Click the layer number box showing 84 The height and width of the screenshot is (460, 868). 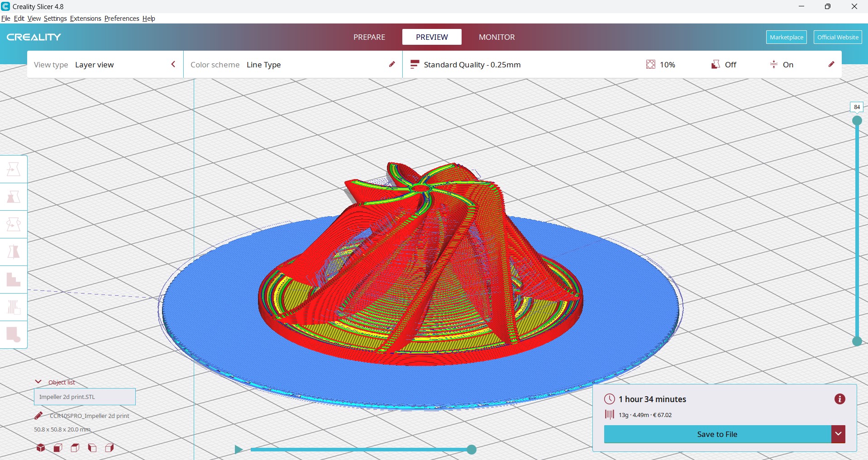[857, 107]
